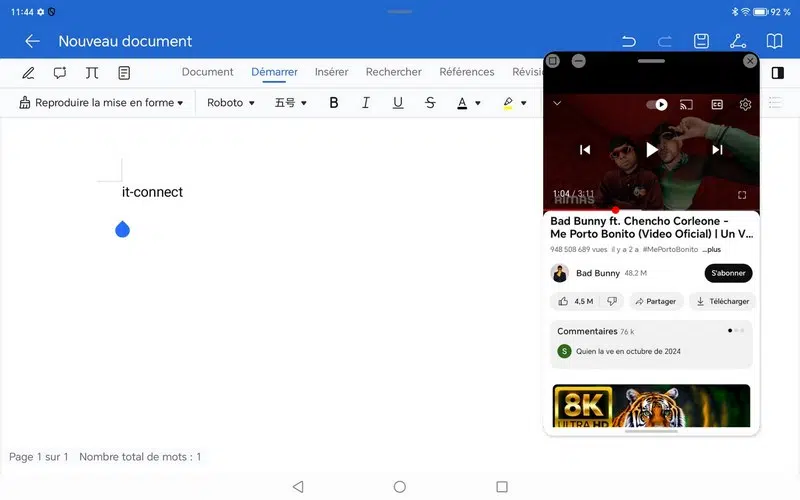Select the pen drawing tool icon

click(x=29, y=73)
